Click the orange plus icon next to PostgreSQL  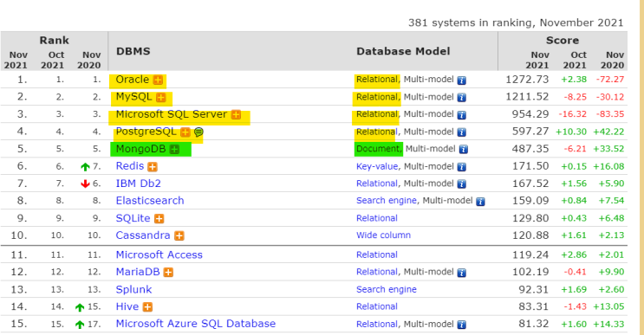click(x=185, y=132)
